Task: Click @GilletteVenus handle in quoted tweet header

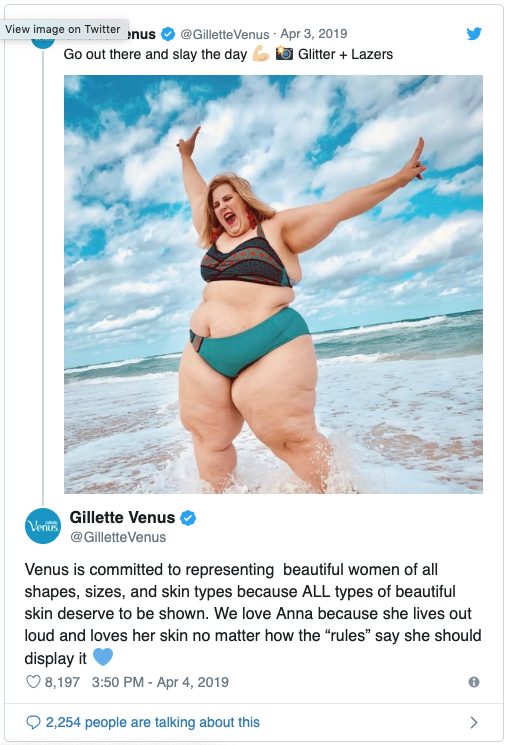Action: click(x=225, y=34)
